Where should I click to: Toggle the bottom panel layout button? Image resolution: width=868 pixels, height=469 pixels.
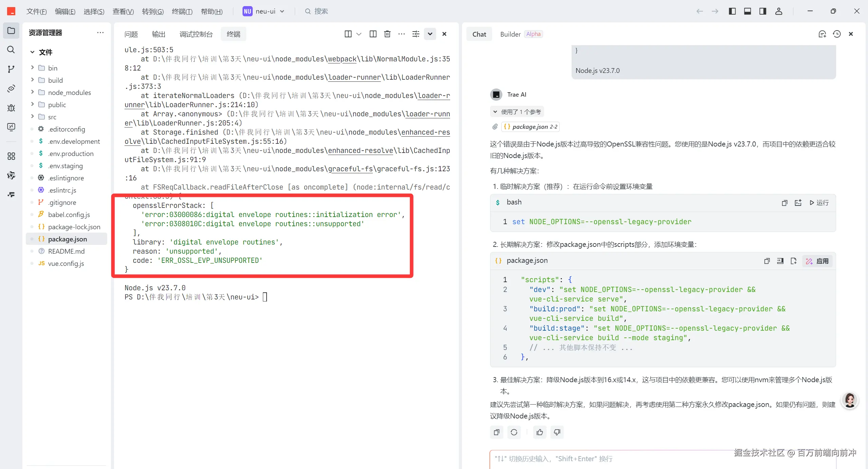pos(747,11)
